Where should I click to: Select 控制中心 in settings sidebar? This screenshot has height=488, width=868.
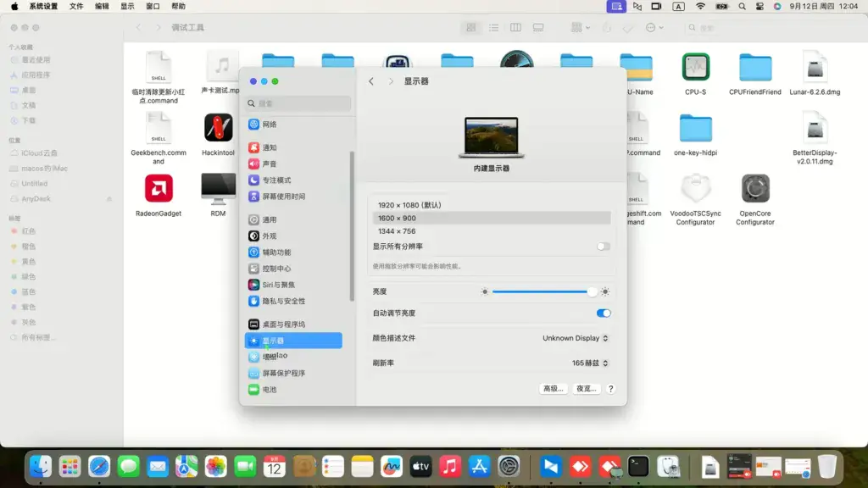pos(294,269)
